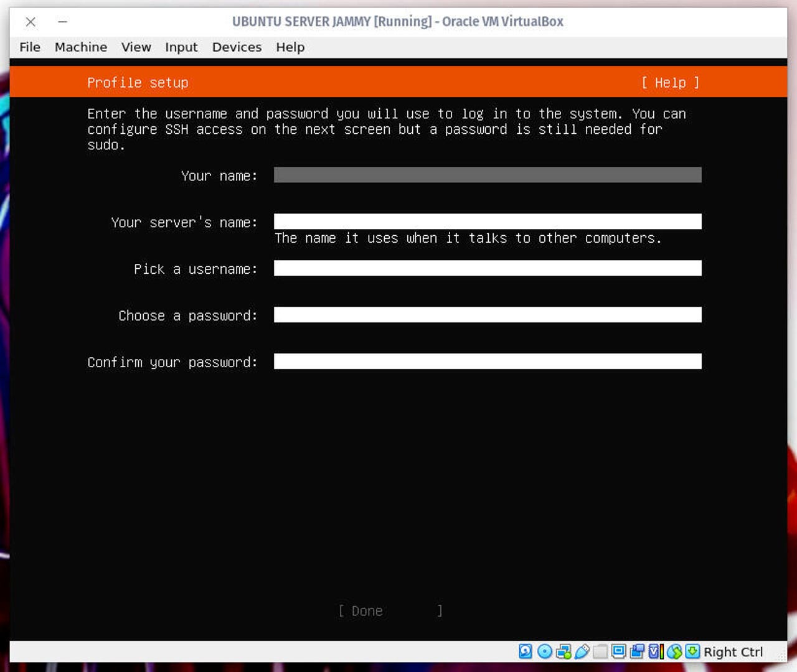Click the Confirm your password field
797x672 pixels.
coord(488,362)
